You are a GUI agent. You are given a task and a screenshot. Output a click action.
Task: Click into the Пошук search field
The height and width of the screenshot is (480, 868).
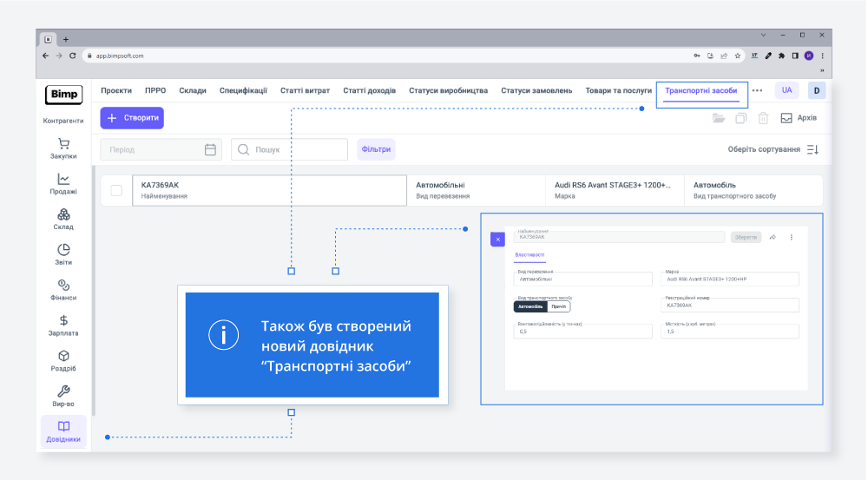tap(295, 149)
